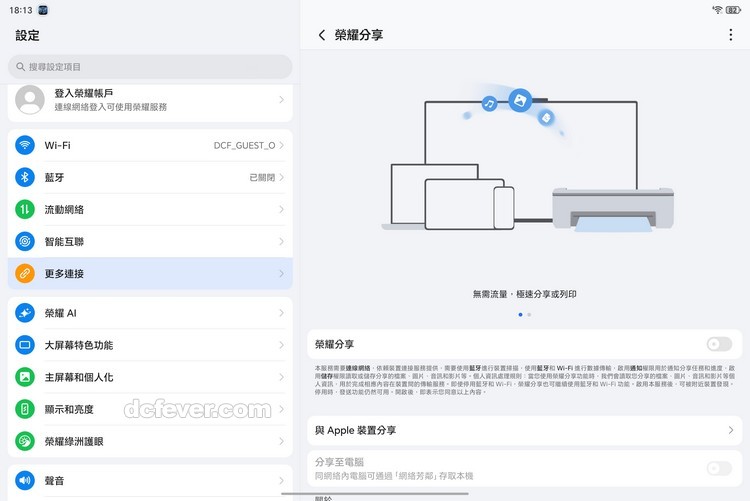Select the second carousel page dot

[529, 314]
